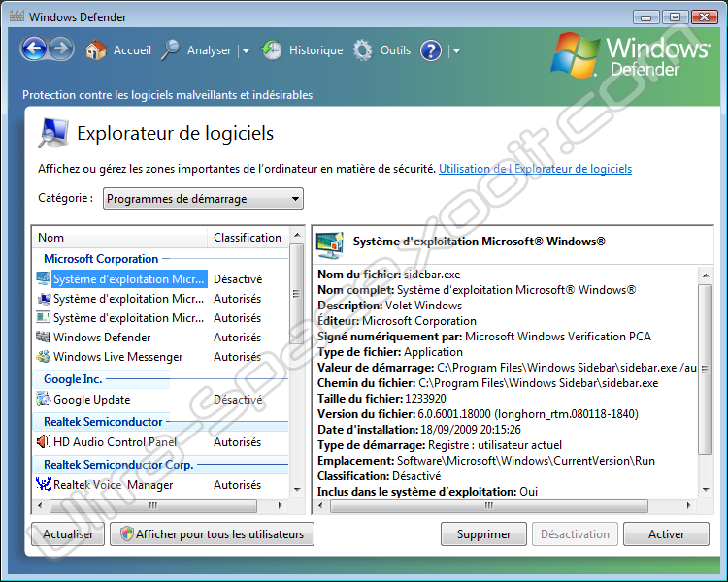Click the Chemin du fichier detail line

487,383
